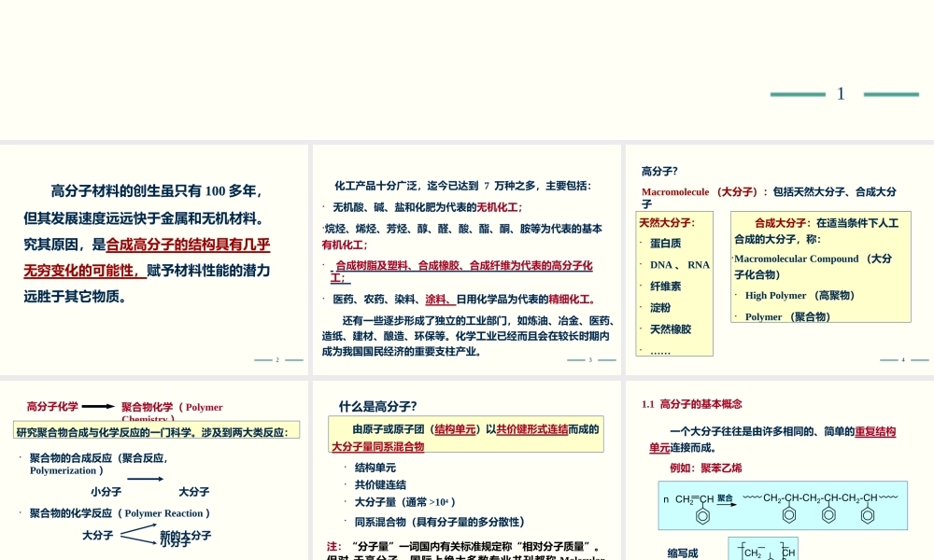Click the underlined red bullet 合成树脂及塑料、合成橡胶
This screenshot has height=560, width=934.
pos(461,271)
